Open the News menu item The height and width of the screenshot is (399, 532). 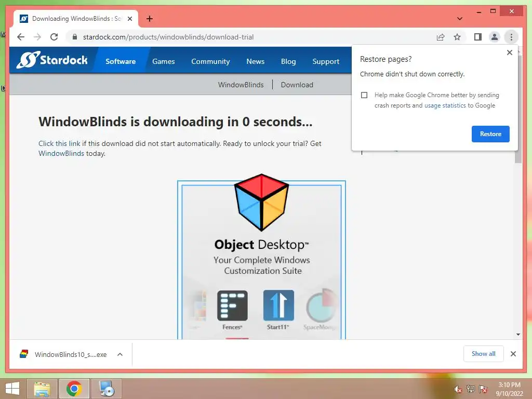coord(256,61)
